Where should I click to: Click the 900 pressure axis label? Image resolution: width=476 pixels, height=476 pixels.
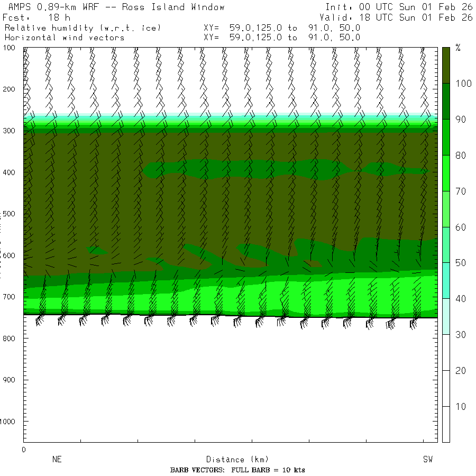(9, 380)
